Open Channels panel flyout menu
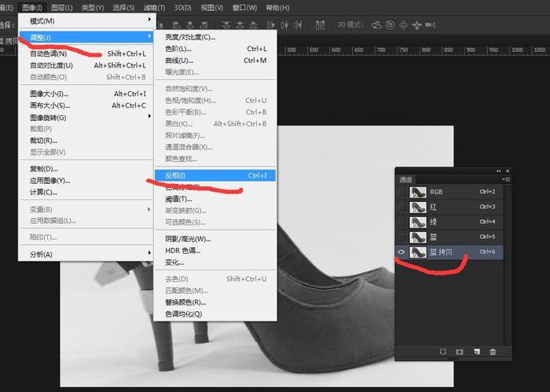The width and height of the screenshot is (550, 392). tap(506, 179)
